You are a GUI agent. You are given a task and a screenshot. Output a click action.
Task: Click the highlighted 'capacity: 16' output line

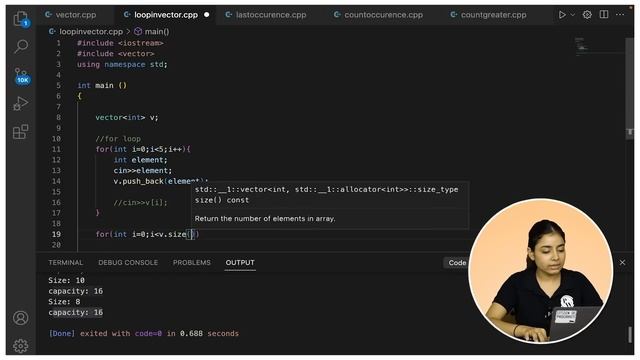click(76, 312)
